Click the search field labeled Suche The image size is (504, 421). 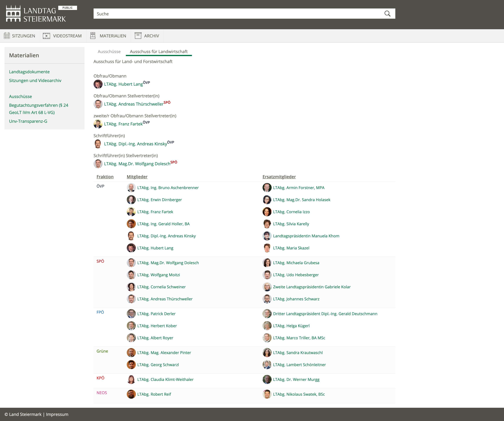coord(244,14)
